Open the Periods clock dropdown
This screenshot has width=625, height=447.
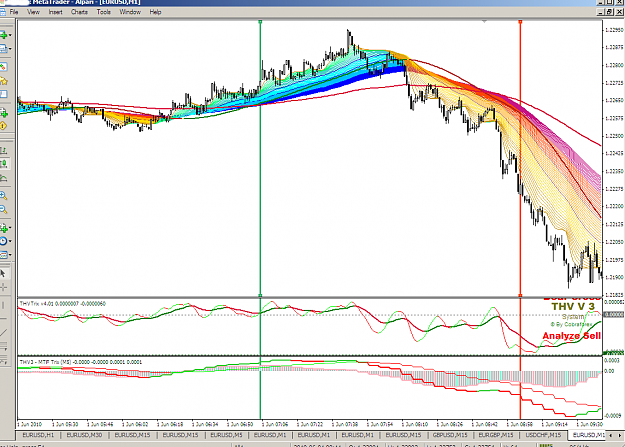click(5, 241)
